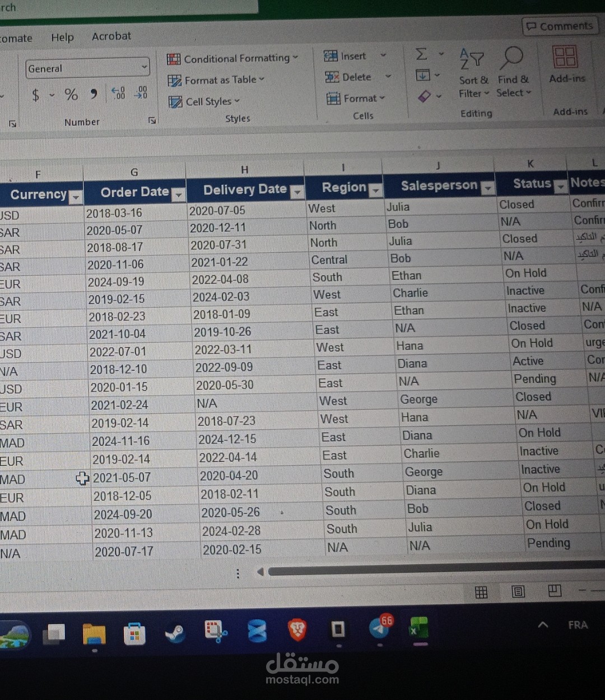
Task: Apply accounting dollar format
Action: tap(36, 95)
